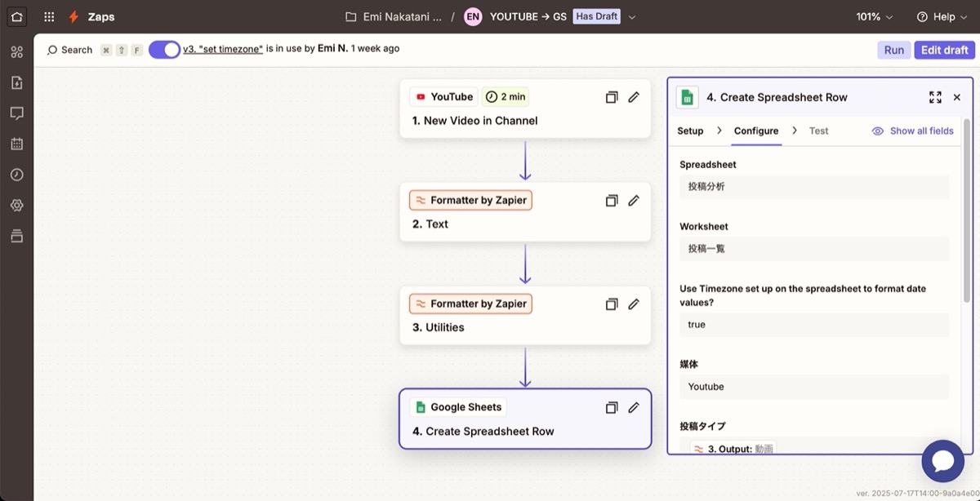Viewport: 980px width, 501px height.
Task: Toggle the Zap on/off switch
Action: (x=164, y=50)
